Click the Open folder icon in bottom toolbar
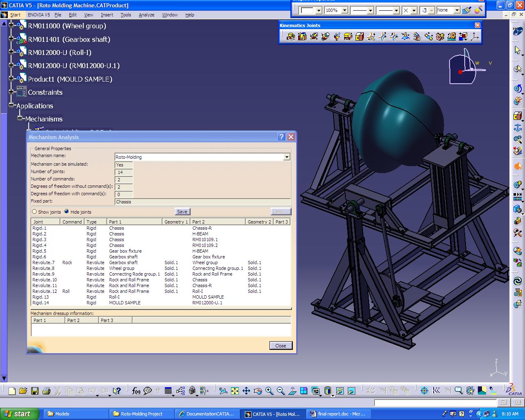The height and width of the screenshot is (420, 525). tap(23, 391)
